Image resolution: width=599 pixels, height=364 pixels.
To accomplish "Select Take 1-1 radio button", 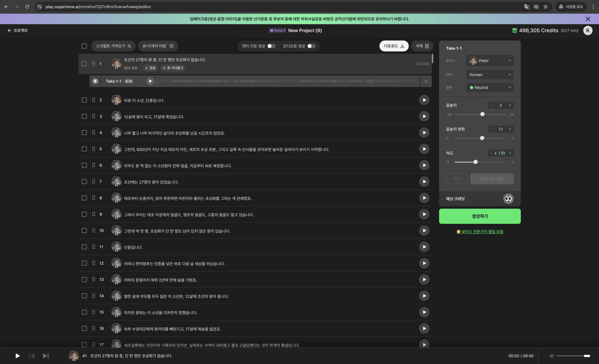I will pyautogui.click(x=95, y=81).
